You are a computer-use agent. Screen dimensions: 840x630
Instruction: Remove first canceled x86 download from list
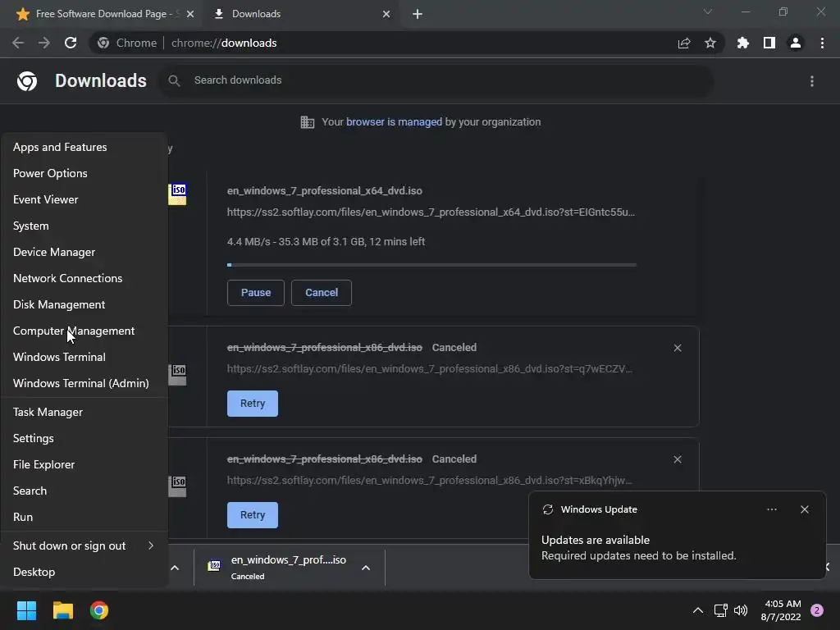point(677,348)
